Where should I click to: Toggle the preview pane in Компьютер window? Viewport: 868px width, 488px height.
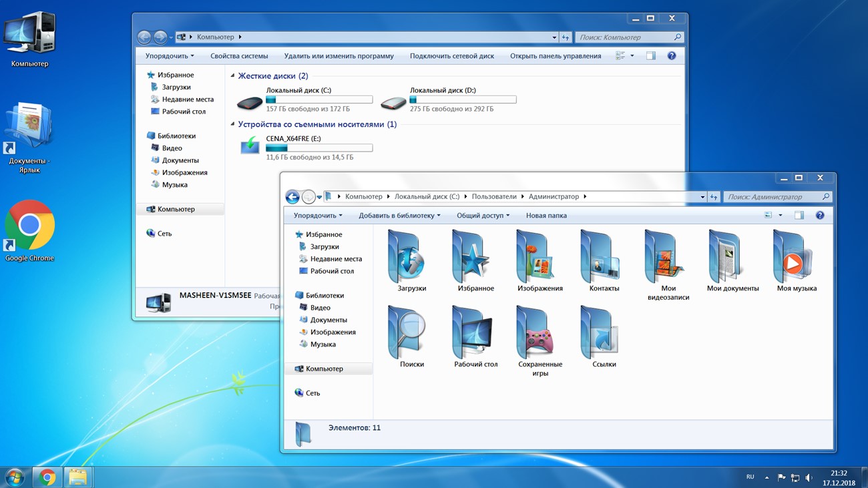[650, 56]
